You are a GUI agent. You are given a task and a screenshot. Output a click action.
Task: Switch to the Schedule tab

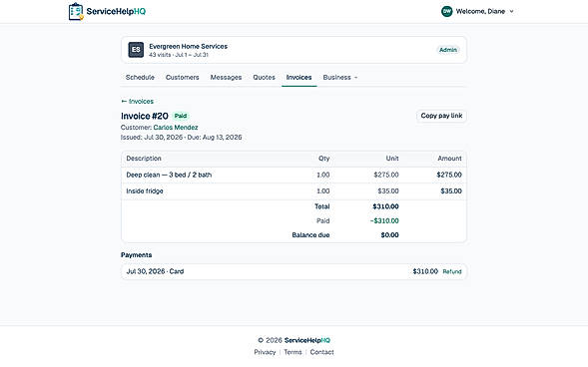(140, 77)
